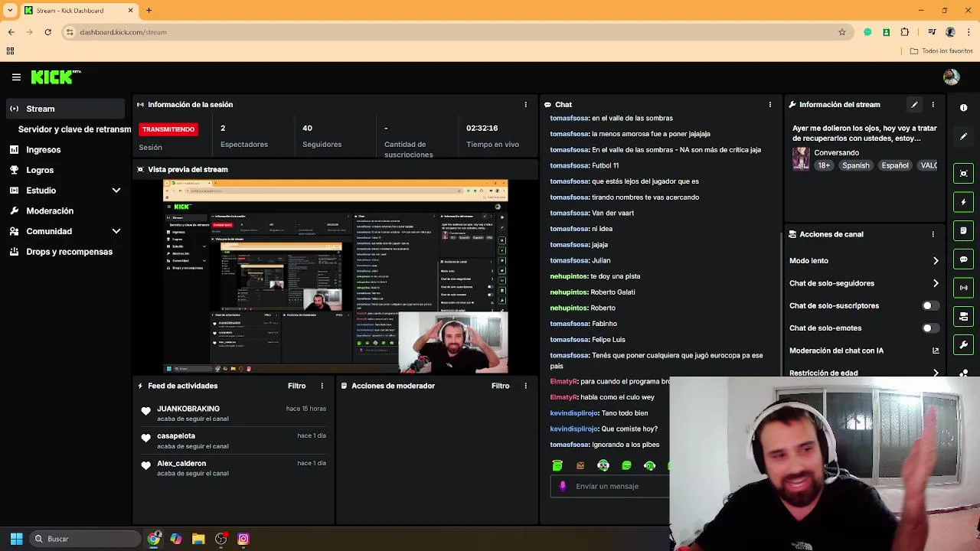
Task: Click Filtro in Acciones de moderador
Action: [x=500, y=386]
